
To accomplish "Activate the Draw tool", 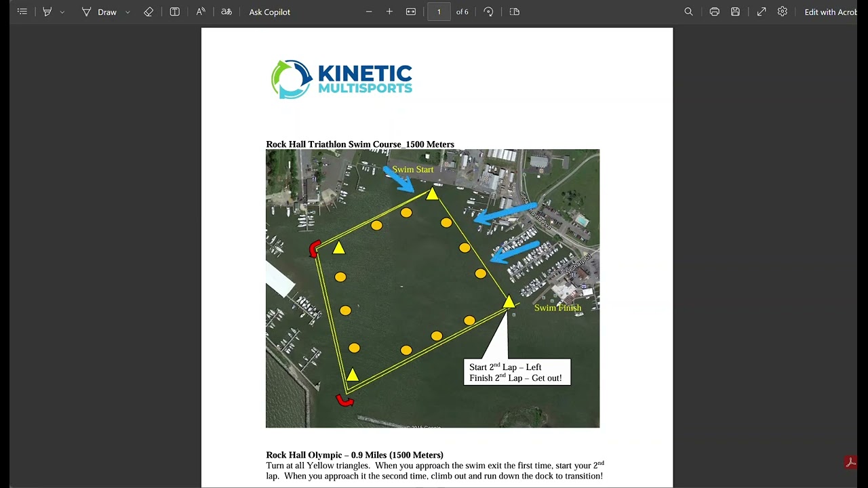I will pyautogui.click(x=99, y=12).
